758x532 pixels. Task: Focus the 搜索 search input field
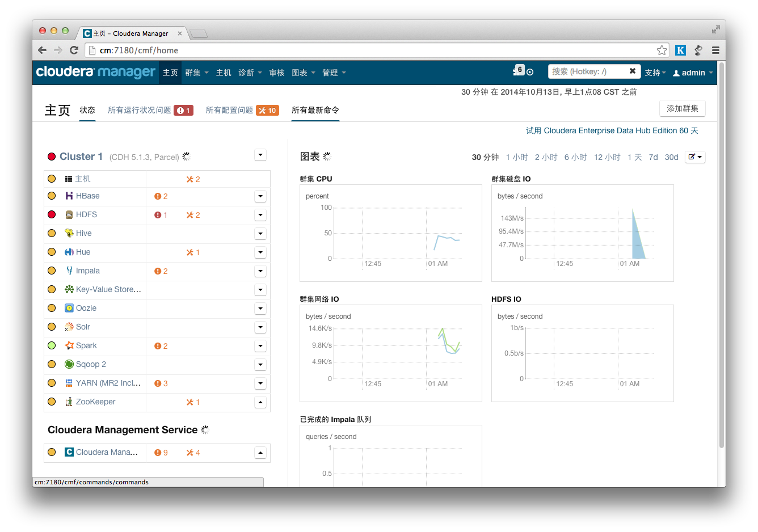587,71
